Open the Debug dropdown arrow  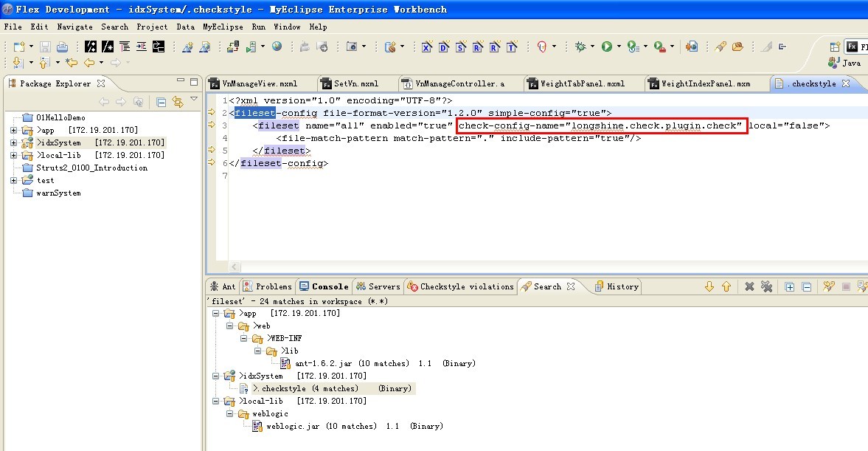[x=592, y=47]
